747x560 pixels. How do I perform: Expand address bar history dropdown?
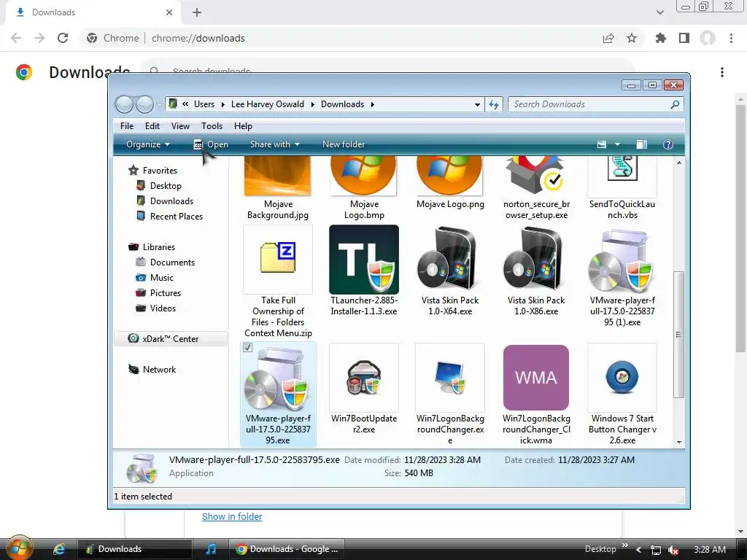477,104
